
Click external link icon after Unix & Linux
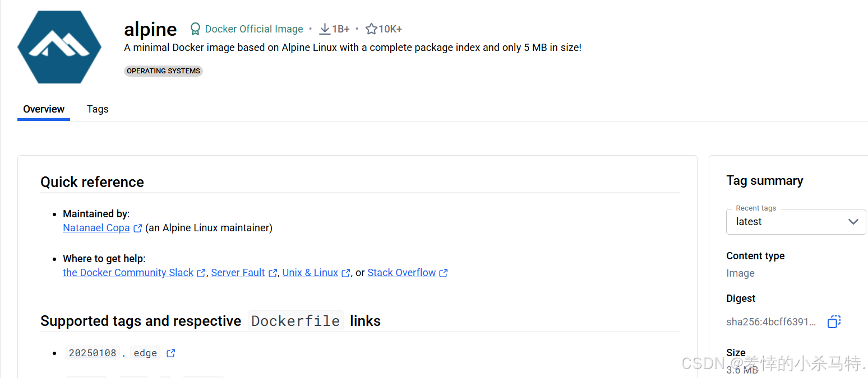point(346,273)
